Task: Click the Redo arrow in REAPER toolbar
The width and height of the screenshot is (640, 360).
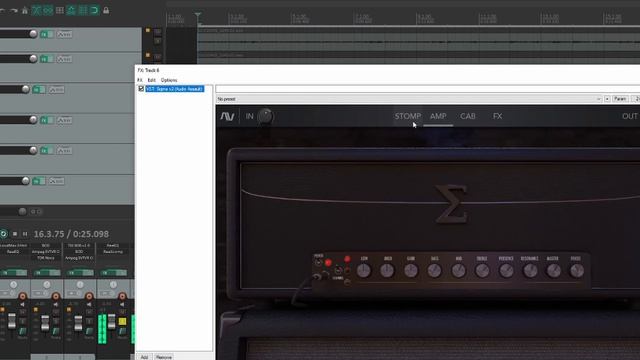Action: [13, 11]
